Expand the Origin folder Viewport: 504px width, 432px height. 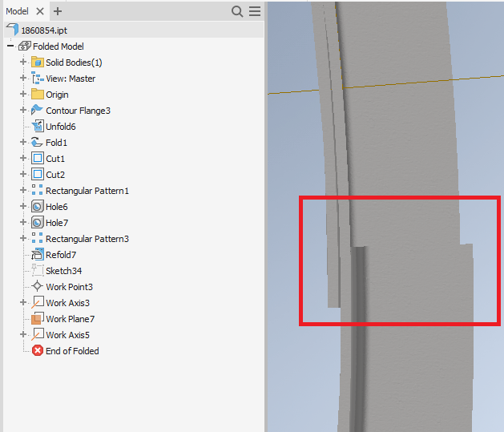pos(23,94)
